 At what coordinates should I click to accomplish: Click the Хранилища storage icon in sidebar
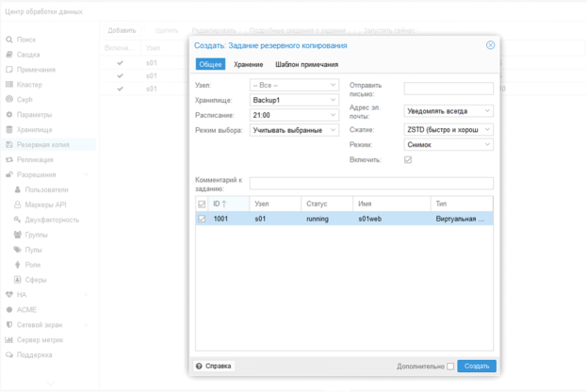pyautogui.click(x=8, y=130)
